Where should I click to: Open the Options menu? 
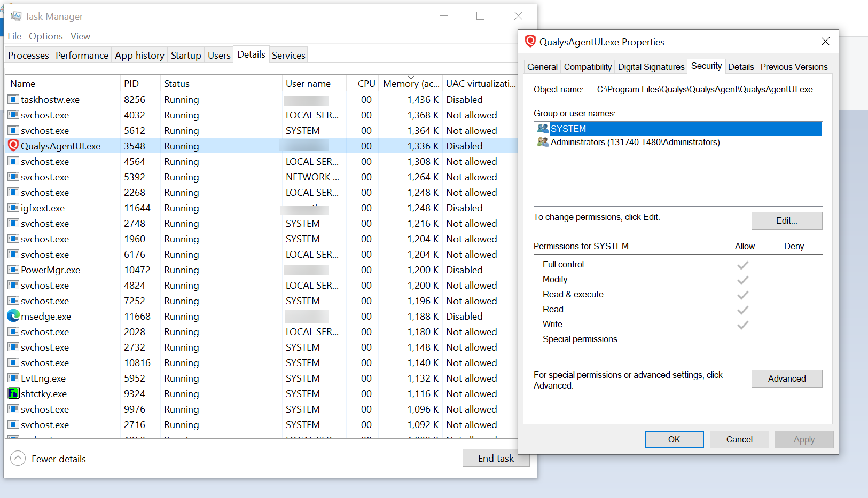[45, 36]
